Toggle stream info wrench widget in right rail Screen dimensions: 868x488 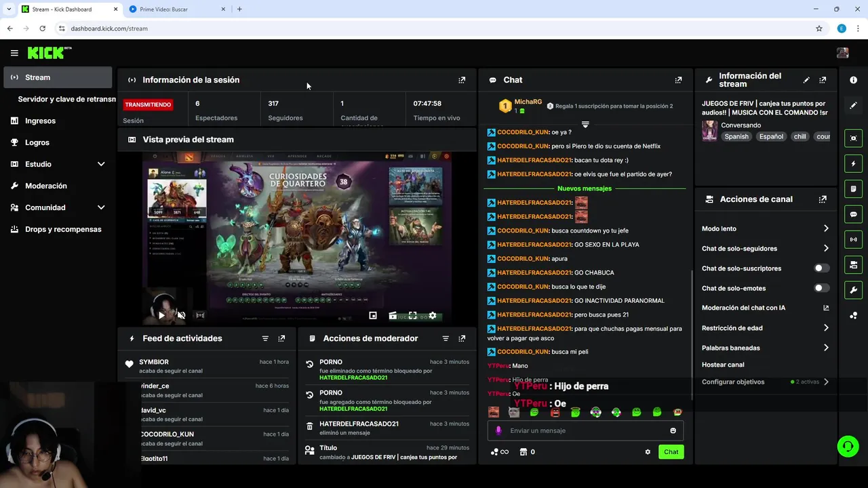coord(853,290)
